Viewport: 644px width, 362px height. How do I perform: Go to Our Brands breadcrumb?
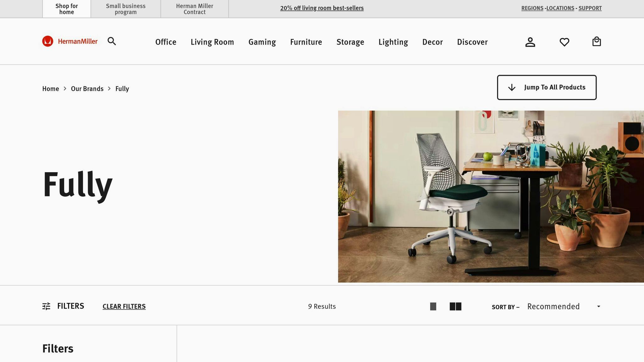pyautogui.click(x=87, y=89)
